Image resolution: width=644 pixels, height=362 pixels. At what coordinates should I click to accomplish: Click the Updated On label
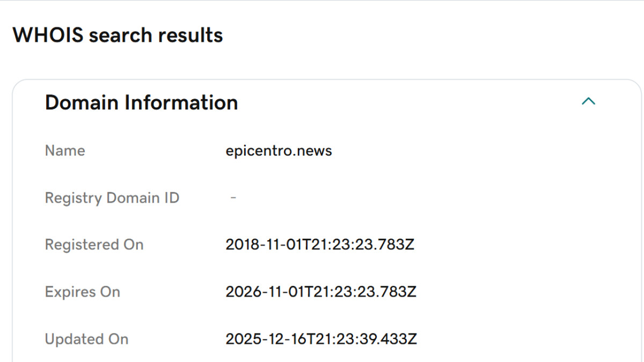(x=86, y=339)
